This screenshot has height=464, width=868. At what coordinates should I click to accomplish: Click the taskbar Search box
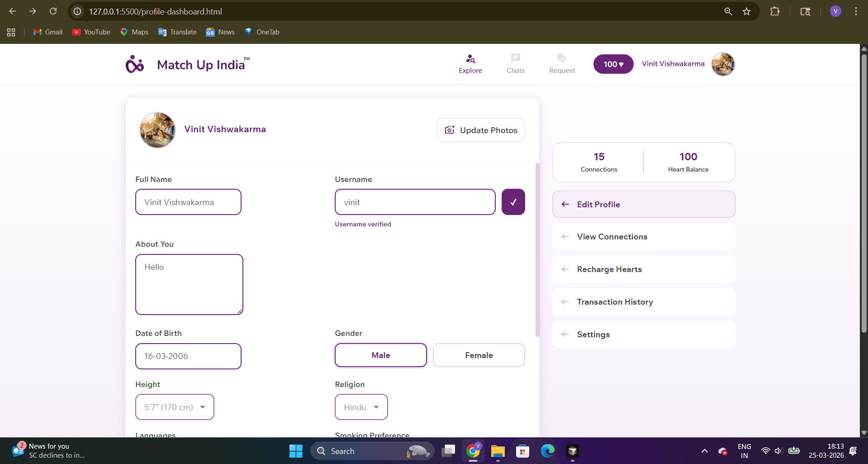372,451
